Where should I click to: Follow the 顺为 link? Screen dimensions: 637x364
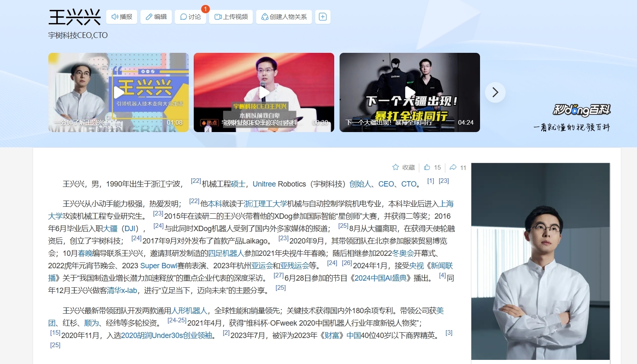tap(92, 323)
